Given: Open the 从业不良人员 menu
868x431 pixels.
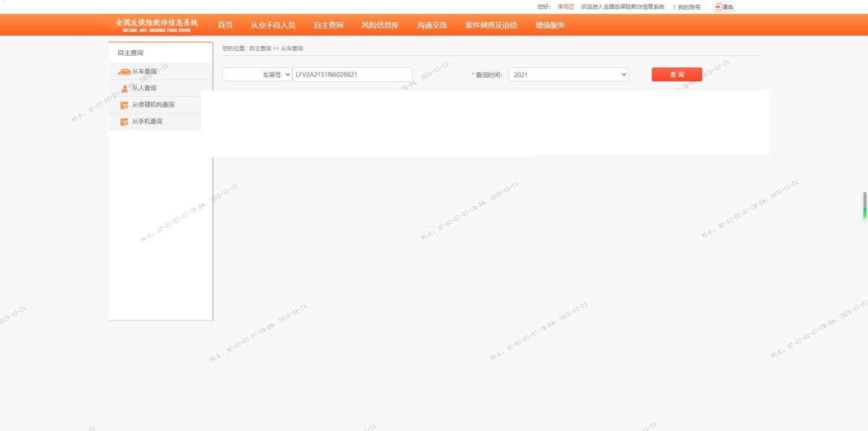Looking at the screenshot, I should [x=273, y=25].
